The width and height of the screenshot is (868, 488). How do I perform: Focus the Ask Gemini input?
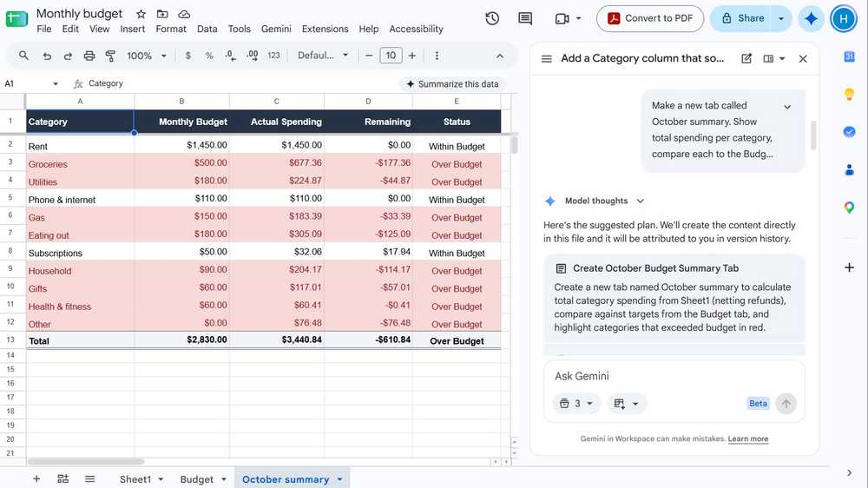pyautogui.click(x=674, y=376)
